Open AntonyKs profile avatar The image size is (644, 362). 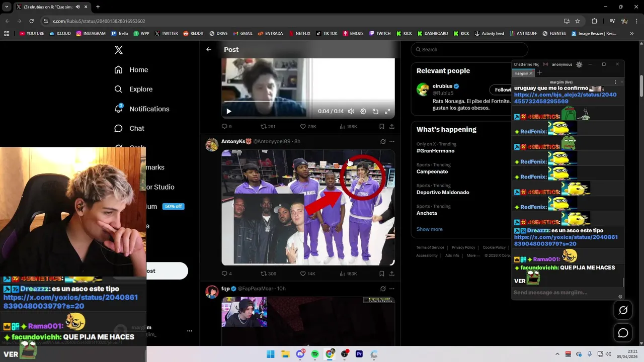click(x=212, y=144)
